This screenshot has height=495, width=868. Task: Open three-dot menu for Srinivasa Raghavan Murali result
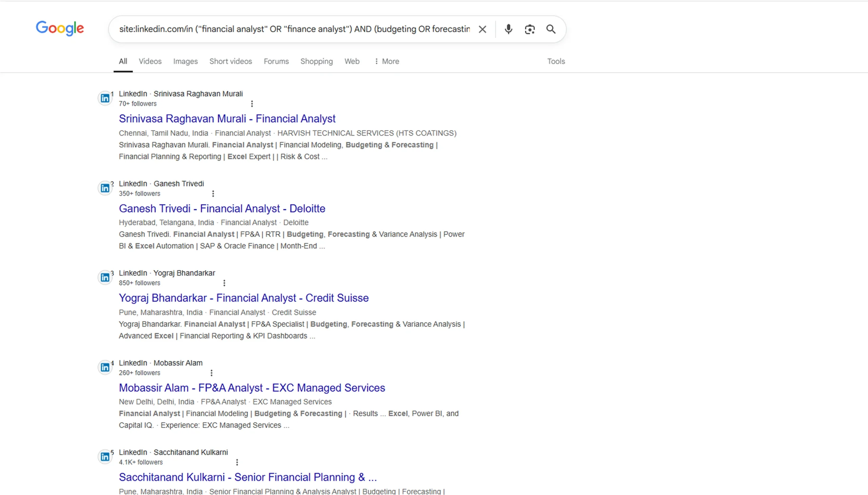(x=252, y=104)
